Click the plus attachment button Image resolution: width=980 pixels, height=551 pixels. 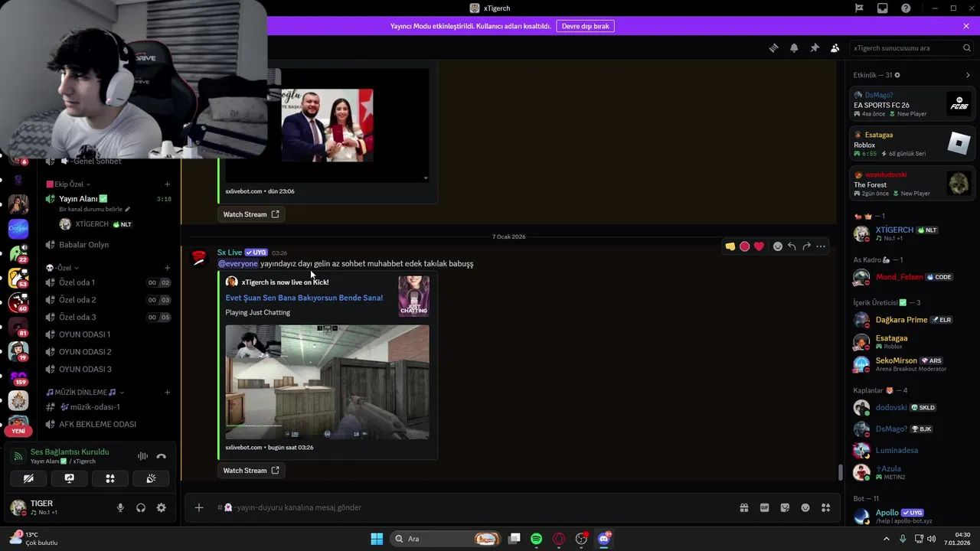coord(199,507)
